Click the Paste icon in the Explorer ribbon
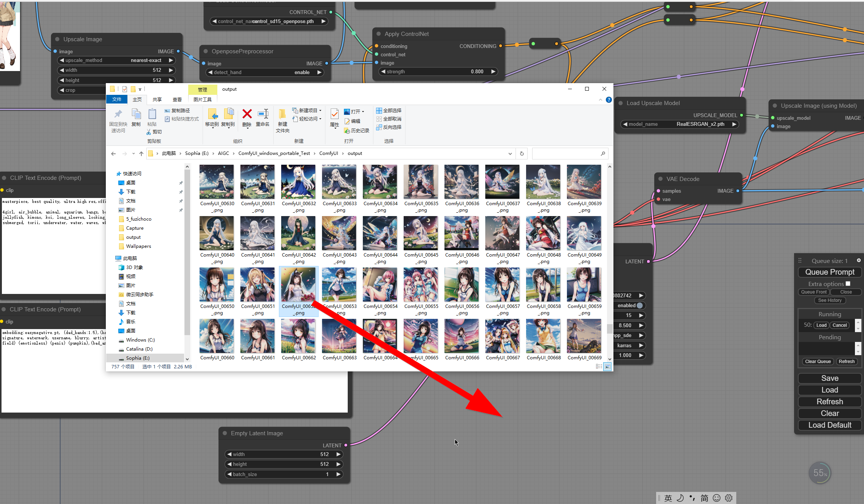Image resolution: width=864 pixels, height=504 pixels. coord(152,114)
